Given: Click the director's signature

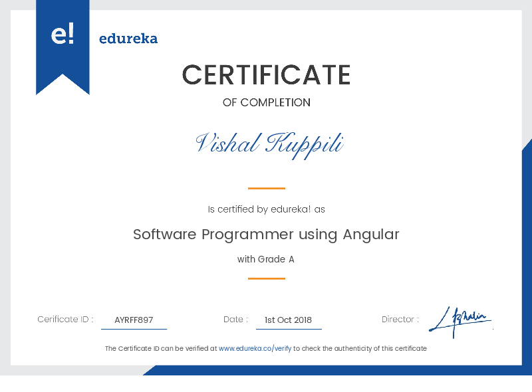Looking at the screenshot, I should coord(460,322).
